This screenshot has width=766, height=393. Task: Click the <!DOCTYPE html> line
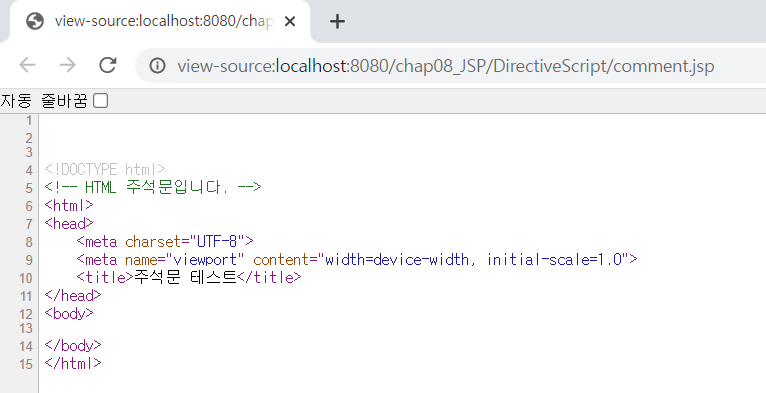pyautogui.click(x=105, y=170)
